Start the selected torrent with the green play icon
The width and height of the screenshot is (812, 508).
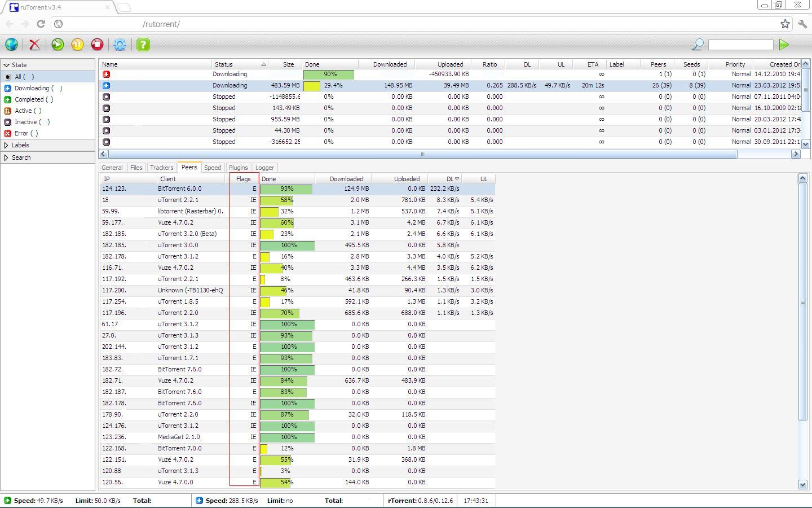pos(58,45)
